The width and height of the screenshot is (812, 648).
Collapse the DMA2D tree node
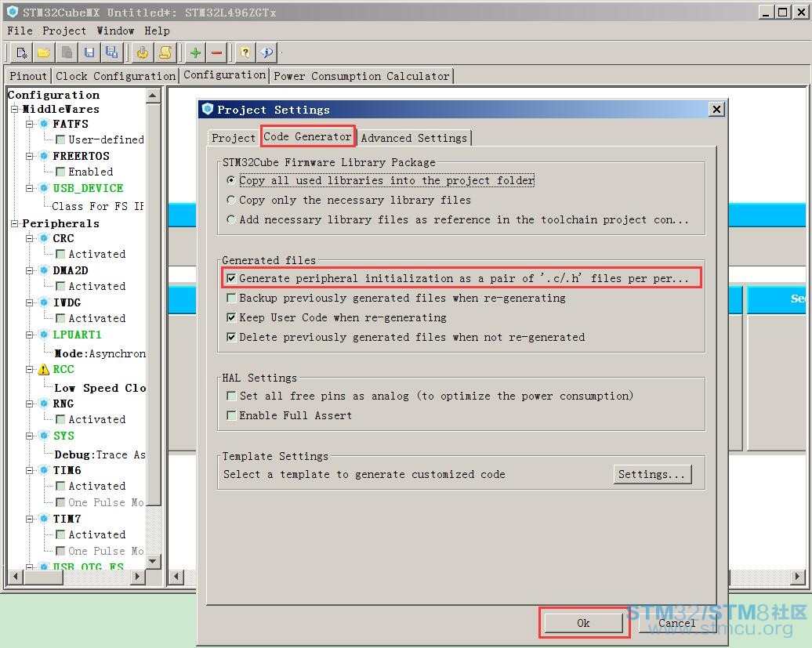click(30, 270)
